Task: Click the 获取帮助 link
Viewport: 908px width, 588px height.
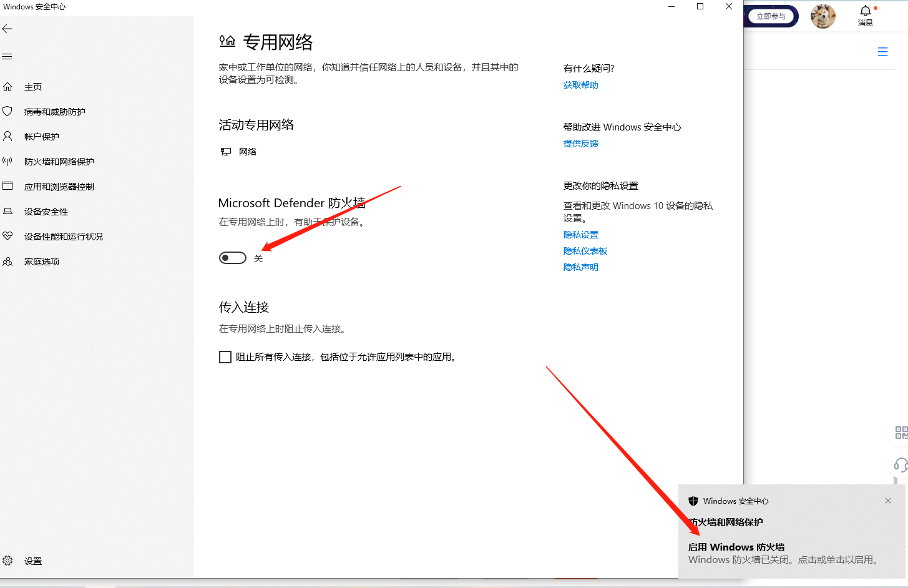Action: pos(581,85)
